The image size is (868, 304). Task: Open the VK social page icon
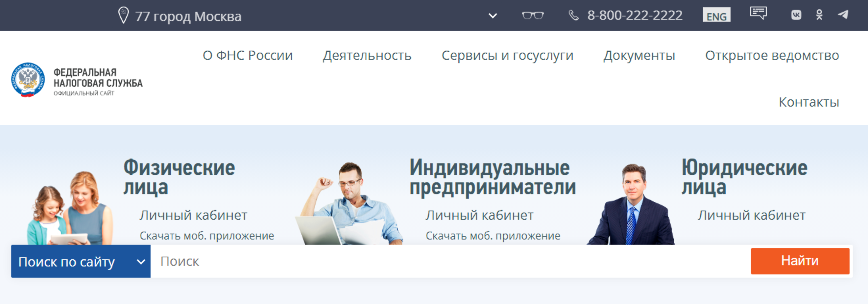tap(796, 15)
